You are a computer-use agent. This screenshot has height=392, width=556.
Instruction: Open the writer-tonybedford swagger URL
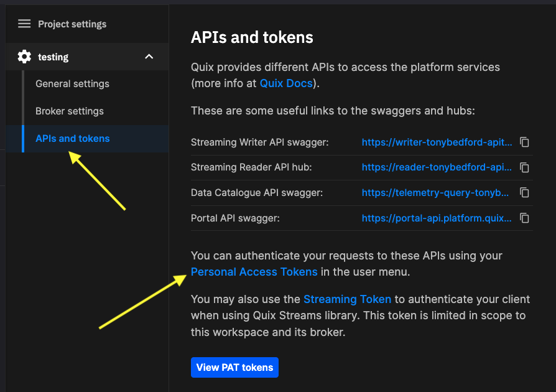[x=437, y=142]
